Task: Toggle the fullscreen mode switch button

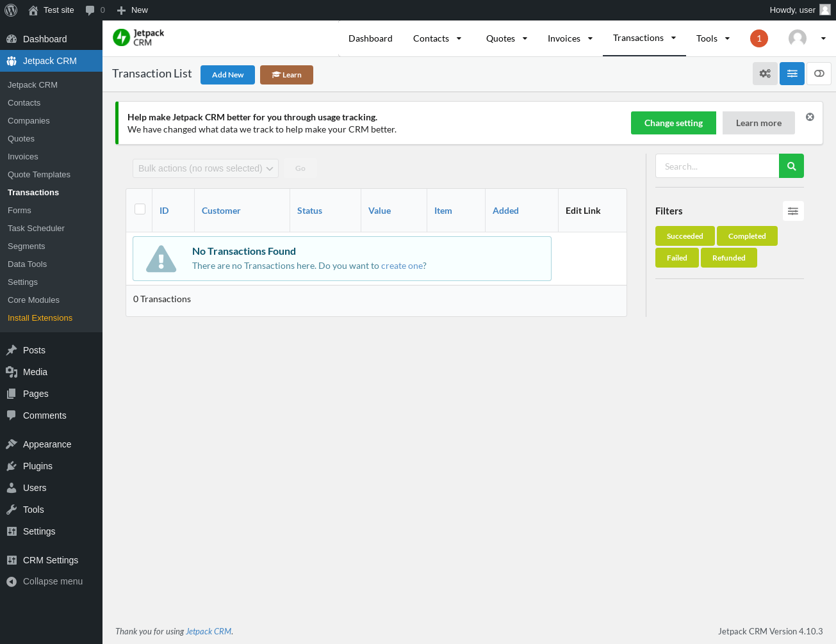Action: pos(819,74)
